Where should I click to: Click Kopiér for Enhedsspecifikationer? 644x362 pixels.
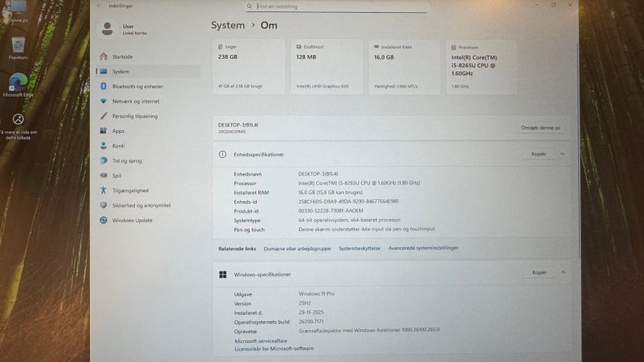pyautogui.click(x=539, y=154)
